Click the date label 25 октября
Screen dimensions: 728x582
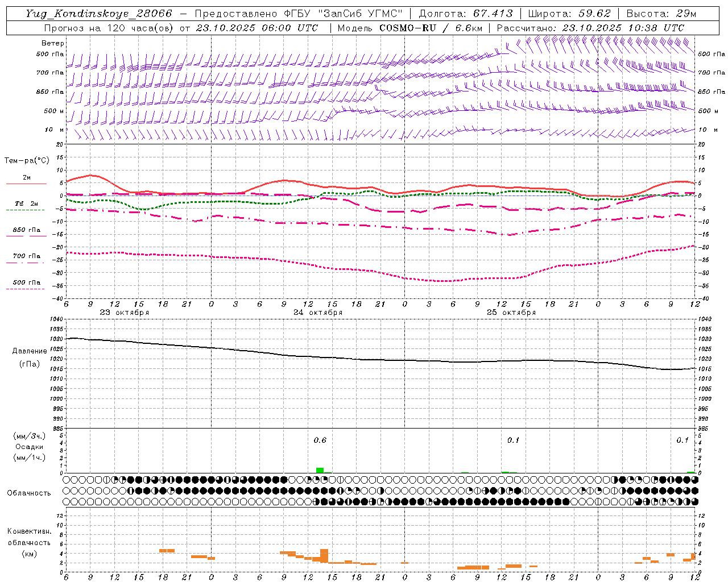511,313
